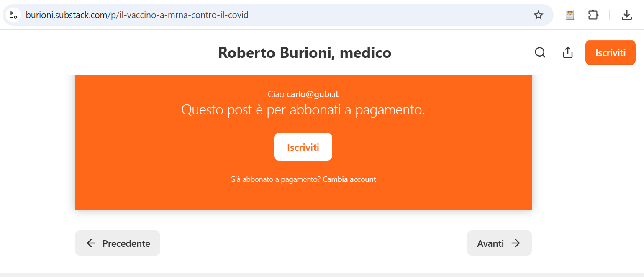Click the carlo@gubi.it email text
This screenshot has width=644, height=277.
(x=313, y=94)
